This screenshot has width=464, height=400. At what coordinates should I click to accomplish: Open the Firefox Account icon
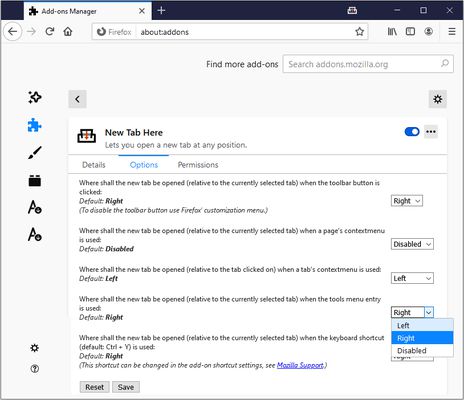[x=429, y=32]
